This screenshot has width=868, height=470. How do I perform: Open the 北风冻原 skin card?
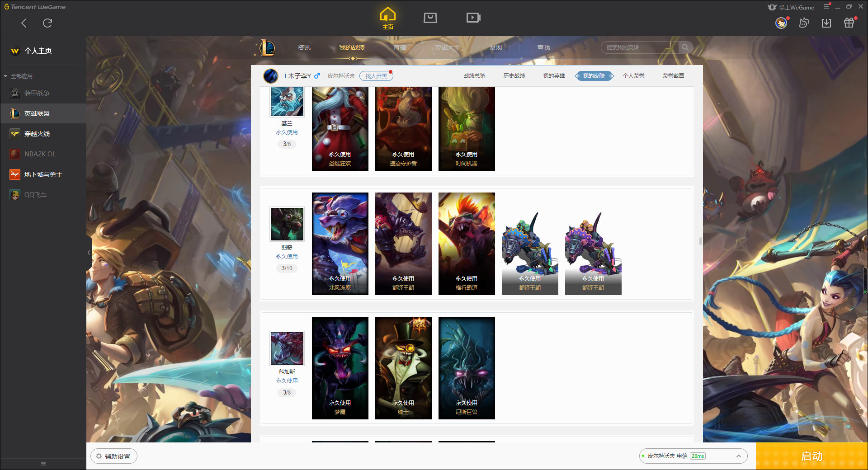[x=340, y=244]
